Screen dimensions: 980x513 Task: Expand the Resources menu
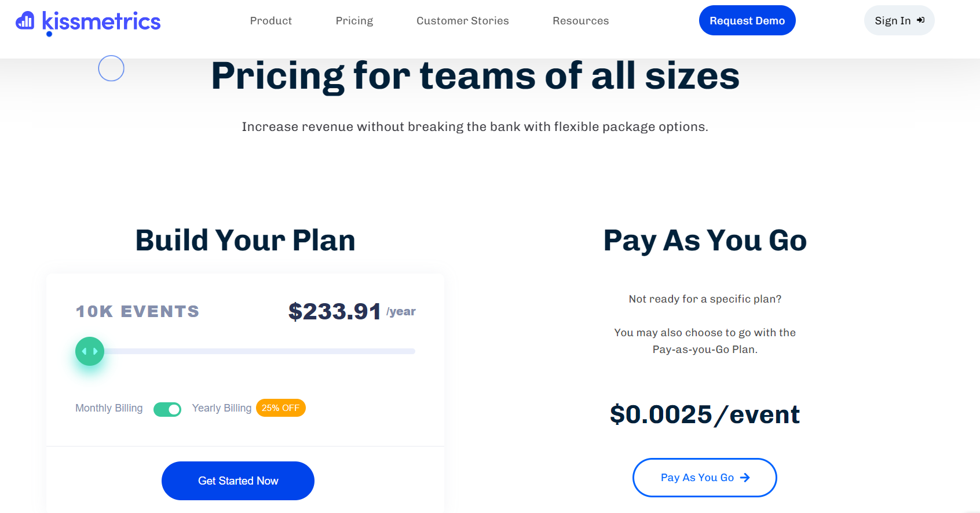click(581, 21)
